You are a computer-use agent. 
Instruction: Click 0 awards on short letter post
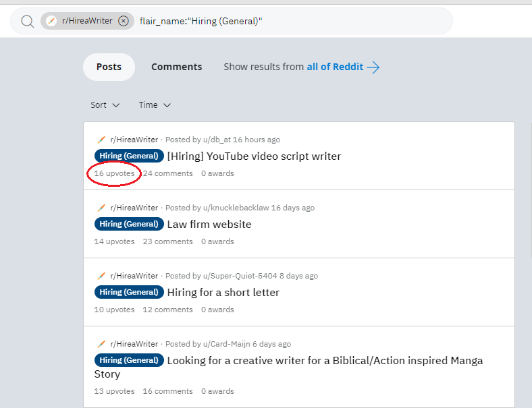coord(217,310)
